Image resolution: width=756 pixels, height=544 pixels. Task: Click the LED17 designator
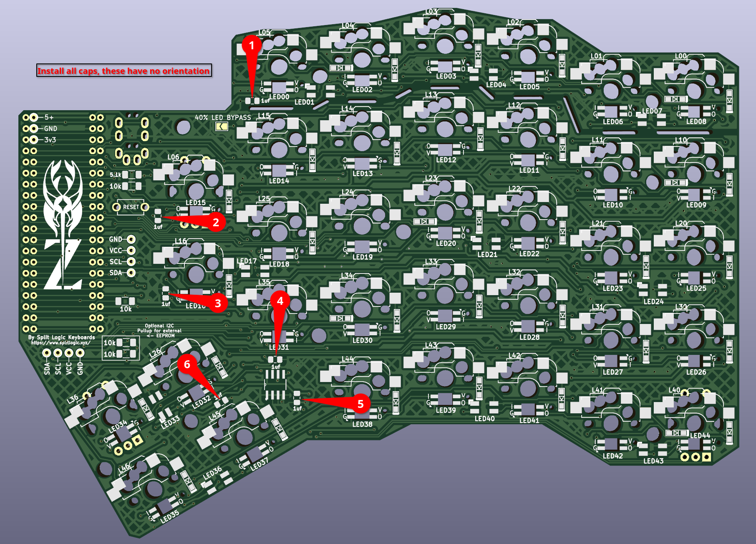pos(247,261)
